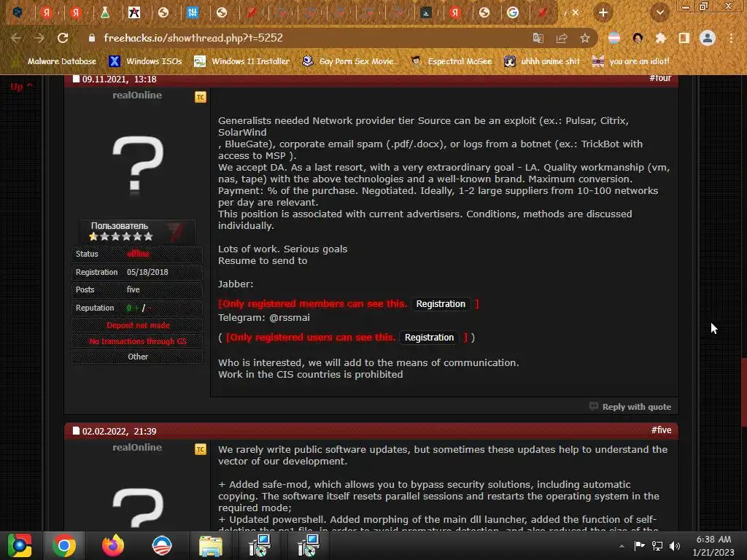This screenshot has width=747, height=560.
Task: Open the Espectral McGee bookmark
Action: click(x=452, y=61)
